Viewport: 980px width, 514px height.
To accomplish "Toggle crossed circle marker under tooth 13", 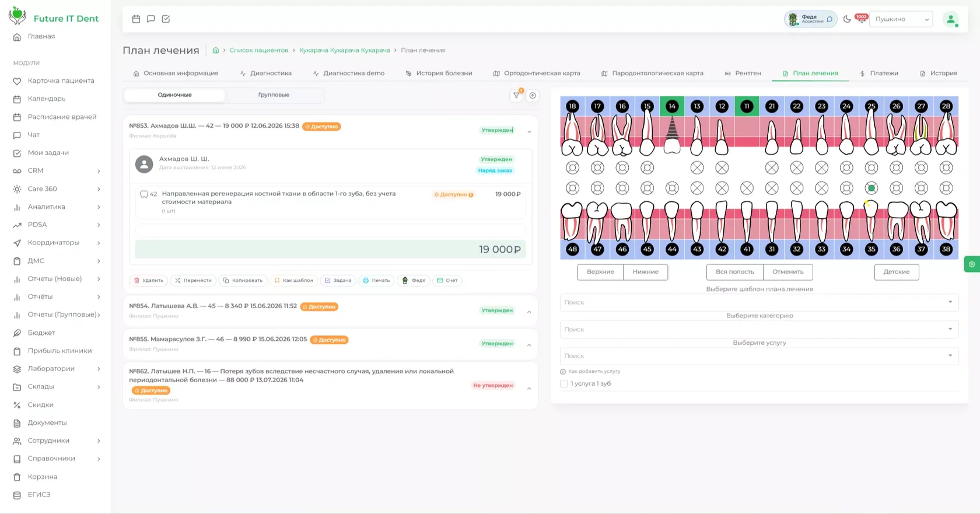I will (x=697, y=168).
